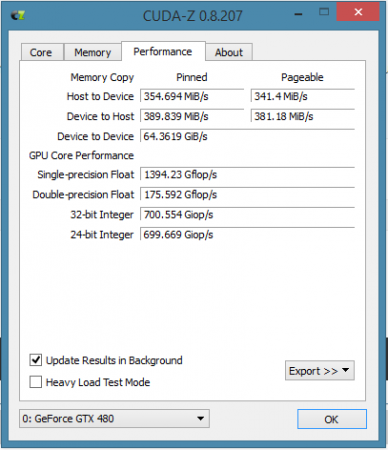This screenshot has width=388, height=450.
Task: Click the Double-precision Float label
Action: click(83, 195)
